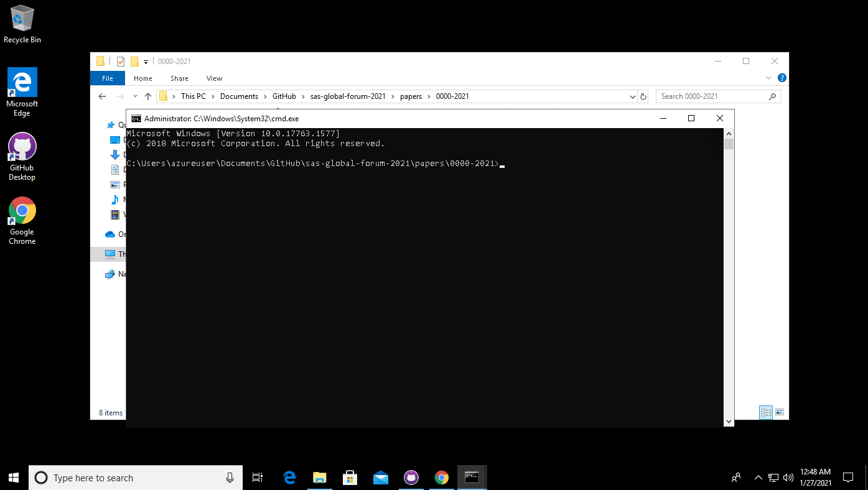Navigate up to the papers folder
868x490 pixels.
[147, 96]
